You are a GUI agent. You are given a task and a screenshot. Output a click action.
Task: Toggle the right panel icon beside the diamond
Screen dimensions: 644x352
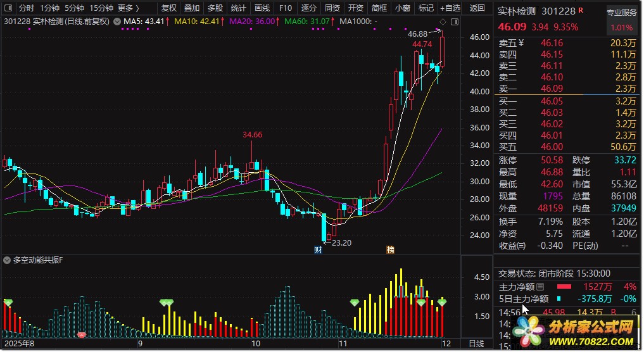455,22
